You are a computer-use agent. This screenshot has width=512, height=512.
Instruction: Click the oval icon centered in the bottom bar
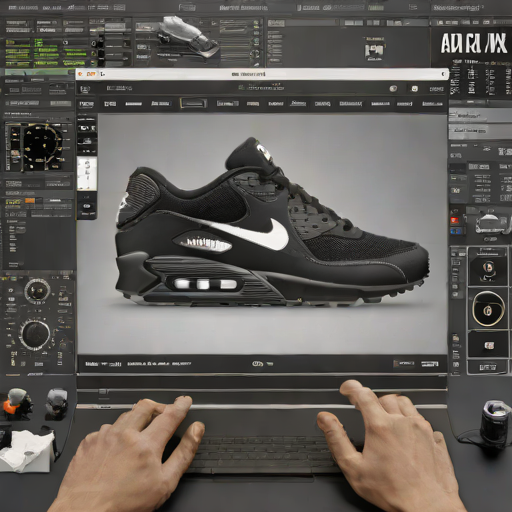pyautogui.click(x=258, y=364)
